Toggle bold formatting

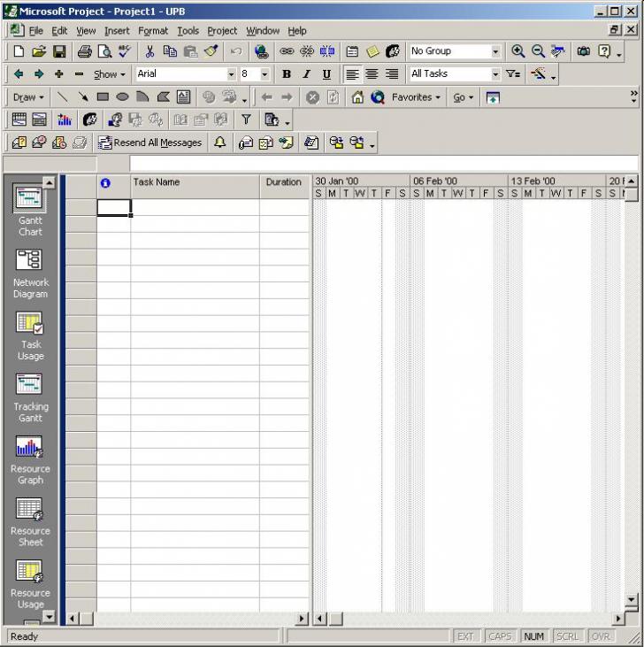286,74
